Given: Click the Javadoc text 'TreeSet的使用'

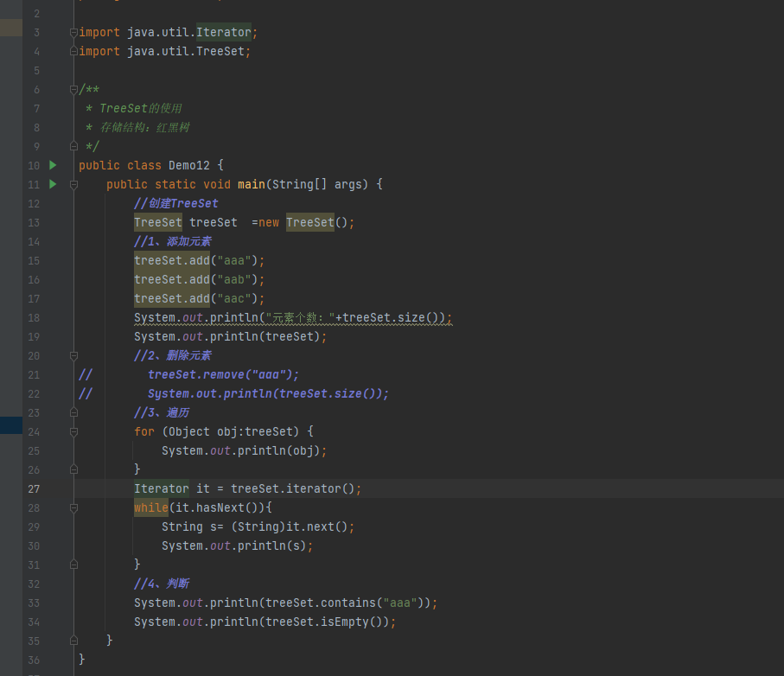Looking at the screenshot, I should [x=141, y=109].
